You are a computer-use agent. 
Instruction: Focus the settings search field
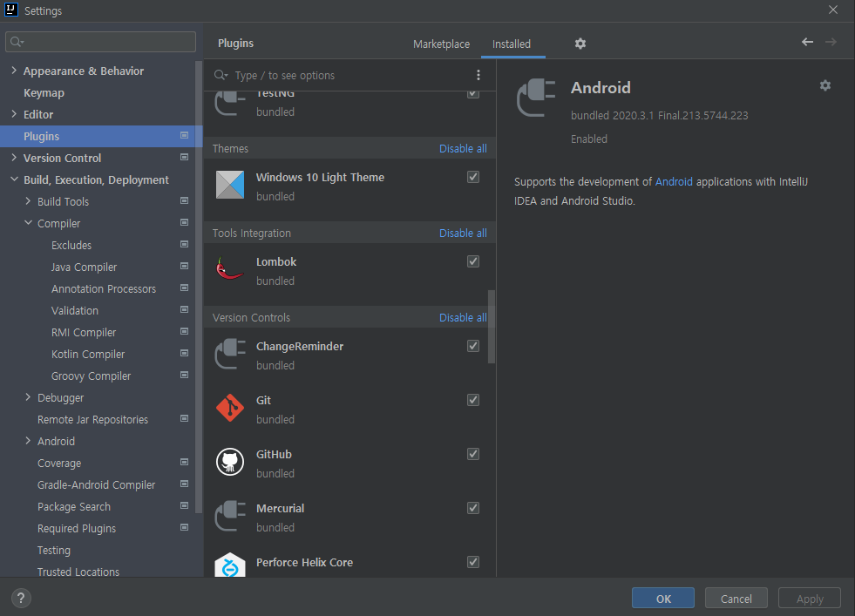(100, 42)
